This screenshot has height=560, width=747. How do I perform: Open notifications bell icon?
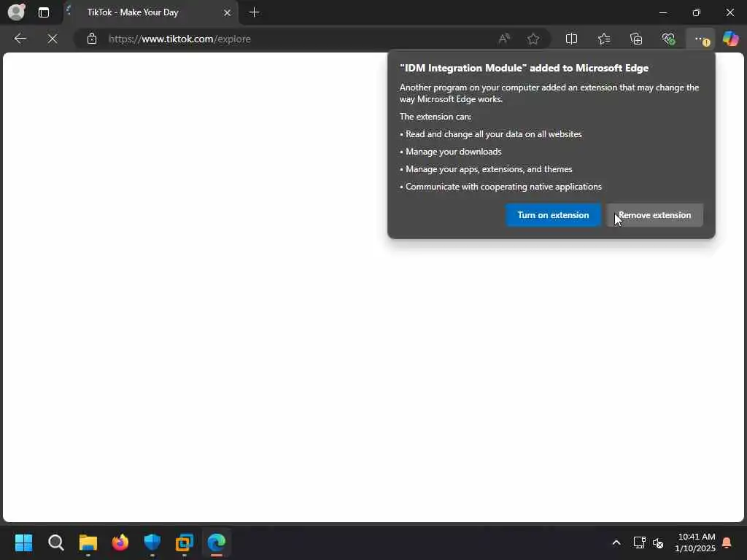click(x=727, y=542)
